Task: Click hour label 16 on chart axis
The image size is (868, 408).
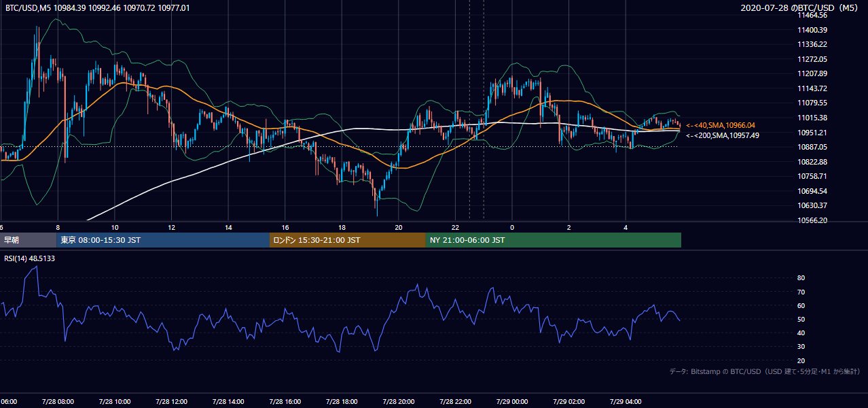Action: [285, 228]
